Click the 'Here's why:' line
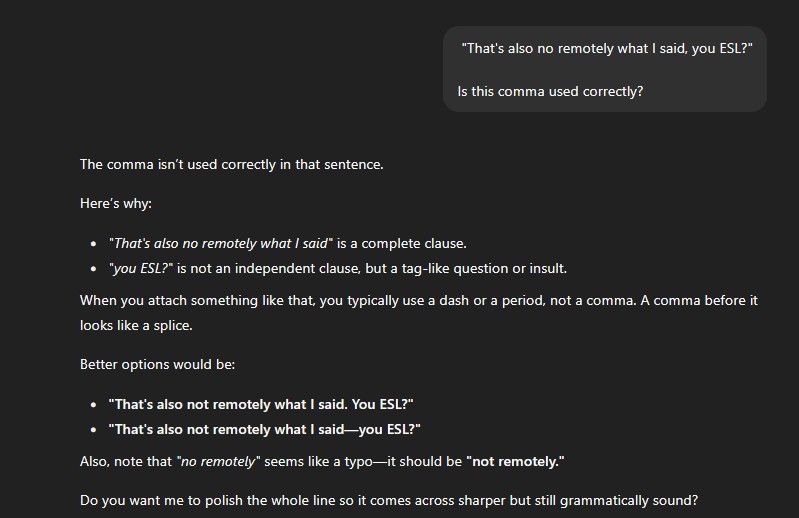 coord(116,203)
